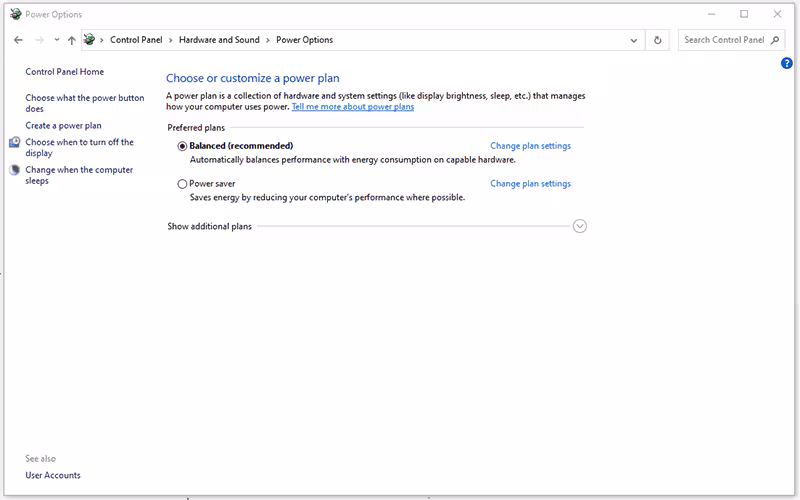
Task: Open Change when the computer sleeps
Action: 79,175
